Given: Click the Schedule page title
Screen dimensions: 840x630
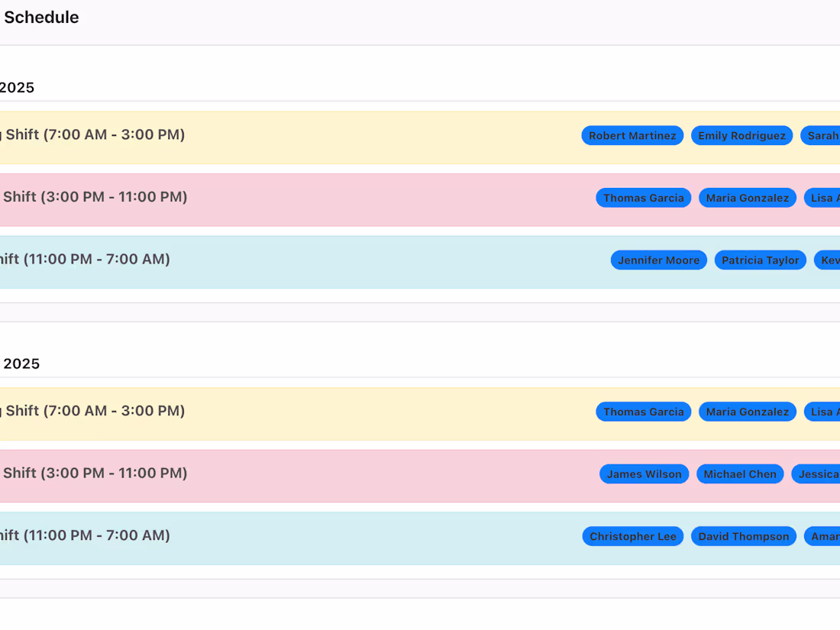Looking at the screenshot, I should [42, 17].
